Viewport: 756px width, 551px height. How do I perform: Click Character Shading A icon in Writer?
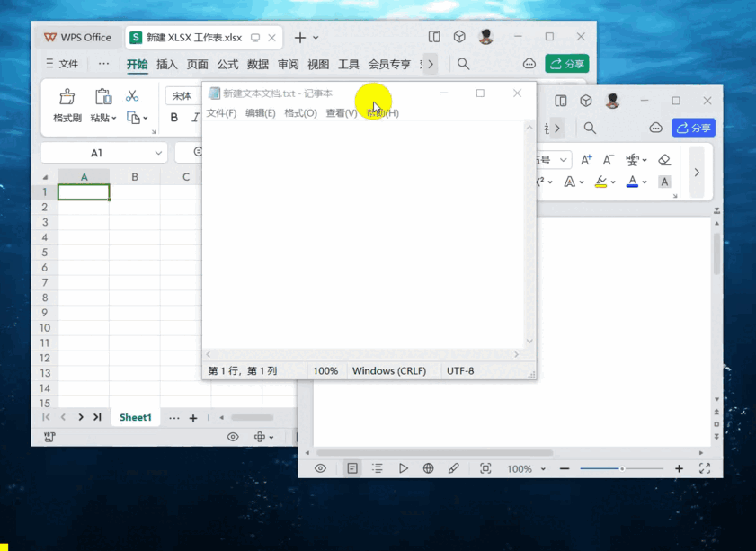[664, 182]
